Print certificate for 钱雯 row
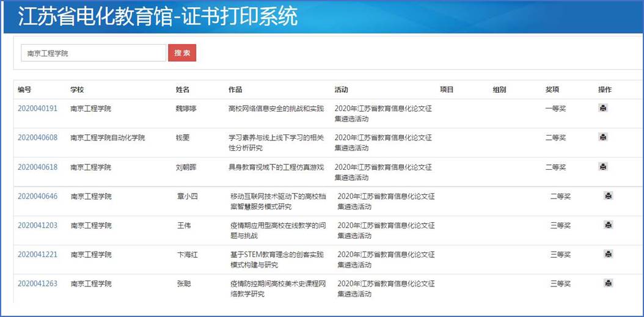Viewport: 644px width, 317px height. tap(603, 137)
